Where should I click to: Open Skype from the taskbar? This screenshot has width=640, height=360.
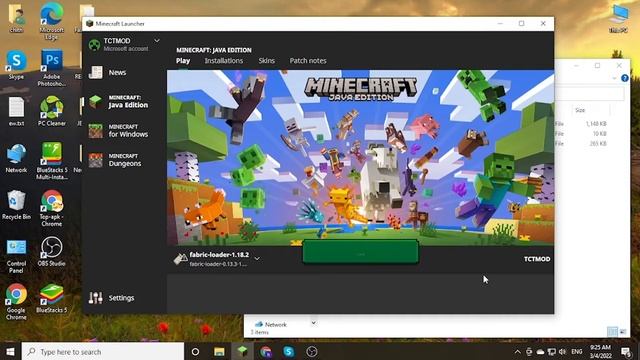point(289,351)
